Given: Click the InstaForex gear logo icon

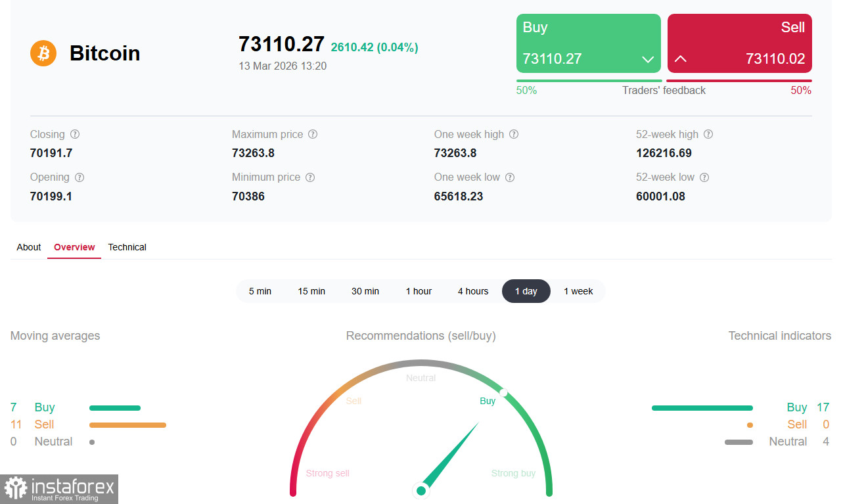Looking at the screenshot, I should click(16, 489).
